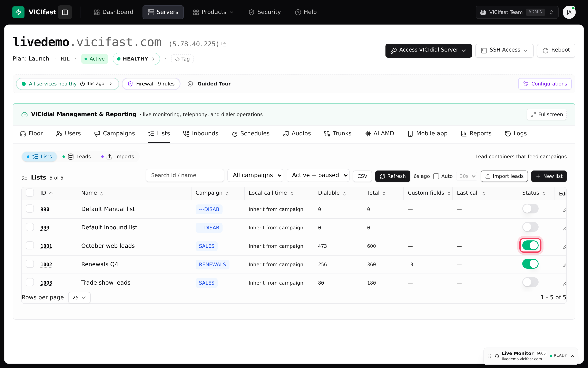Open Fullscreen mode for management panel
The image size is (588, 368).
[x=547, y=114]
